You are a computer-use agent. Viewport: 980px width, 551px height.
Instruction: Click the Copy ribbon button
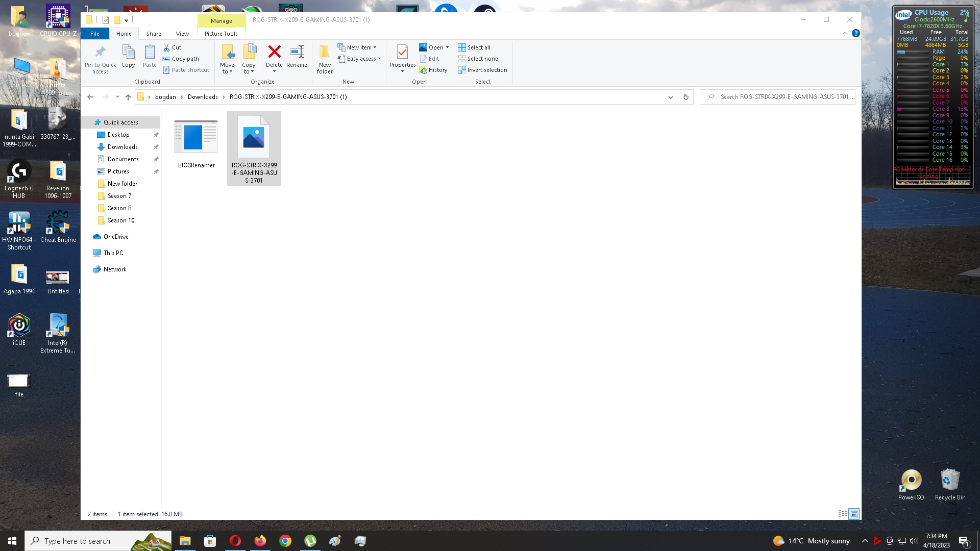pos(128,56)
